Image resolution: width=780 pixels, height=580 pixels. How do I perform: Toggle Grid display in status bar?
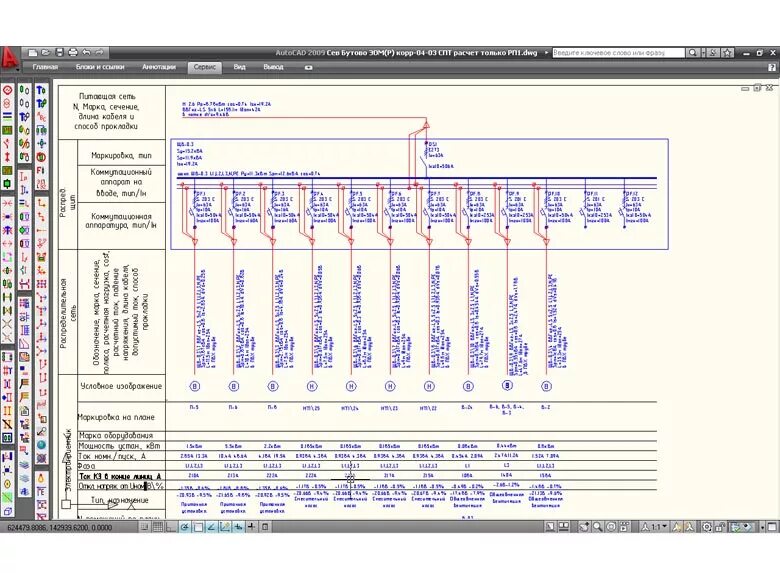[158, 527]
